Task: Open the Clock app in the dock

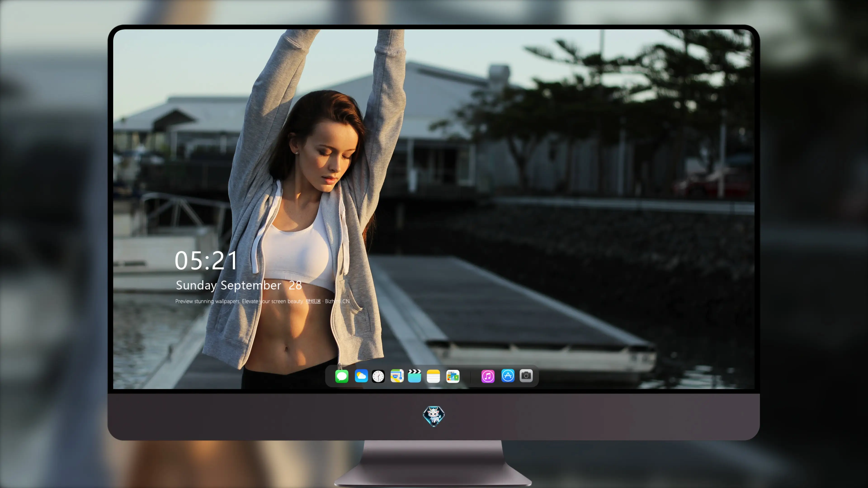Action: click(x=378, y=376)
